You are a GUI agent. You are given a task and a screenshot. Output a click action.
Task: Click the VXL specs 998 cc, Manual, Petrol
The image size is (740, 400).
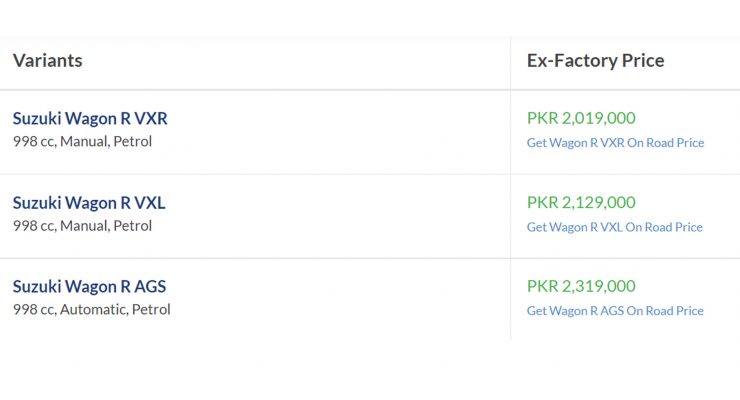pos(83,226)
